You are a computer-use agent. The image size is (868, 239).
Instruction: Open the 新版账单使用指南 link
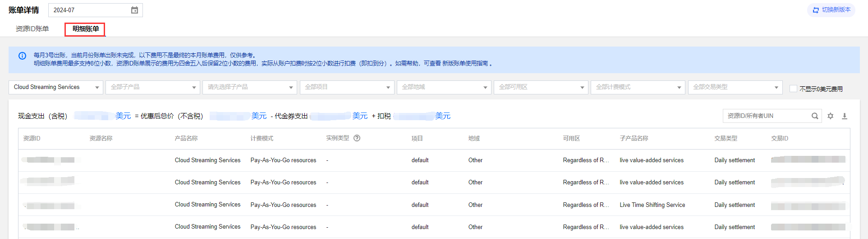point(465,64)
